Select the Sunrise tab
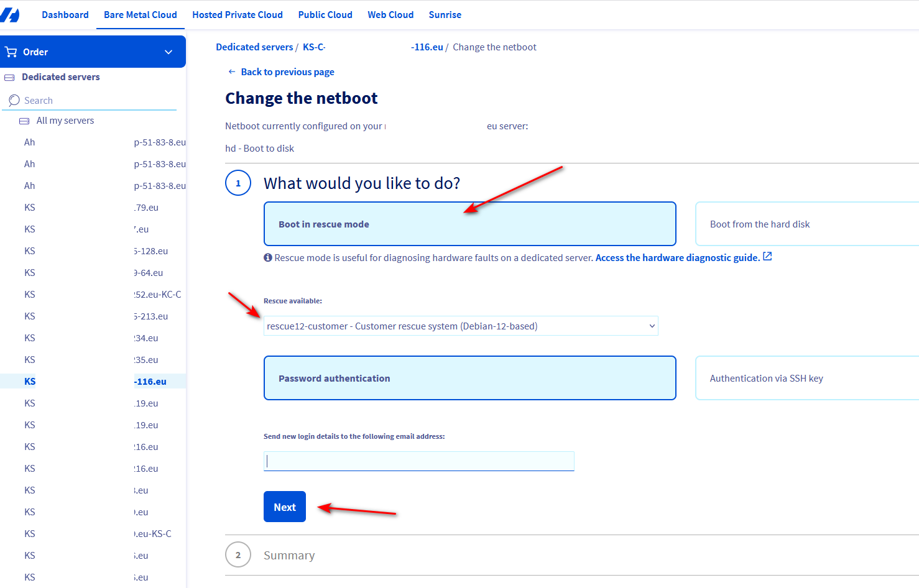The image size is (919, 588). (445, 15)
